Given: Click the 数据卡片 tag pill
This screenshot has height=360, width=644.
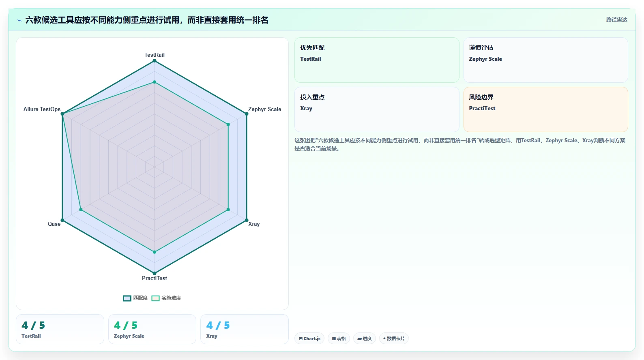Looking at the screenshot, I should pyautogui.click(x=394, y=339).
